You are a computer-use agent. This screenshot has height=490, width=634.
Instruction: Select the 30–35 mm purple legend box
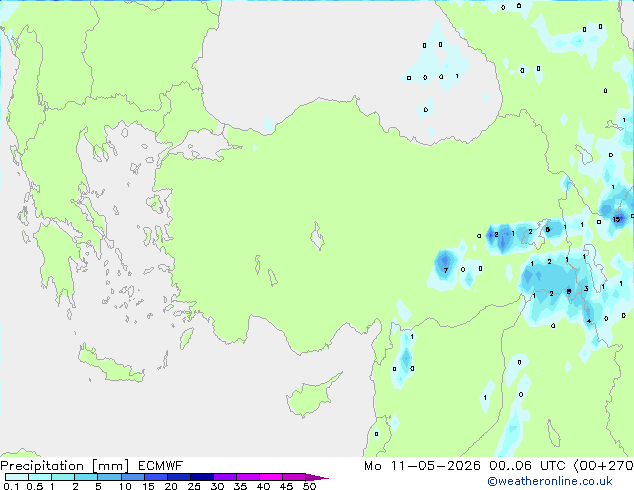pos(224,477)
